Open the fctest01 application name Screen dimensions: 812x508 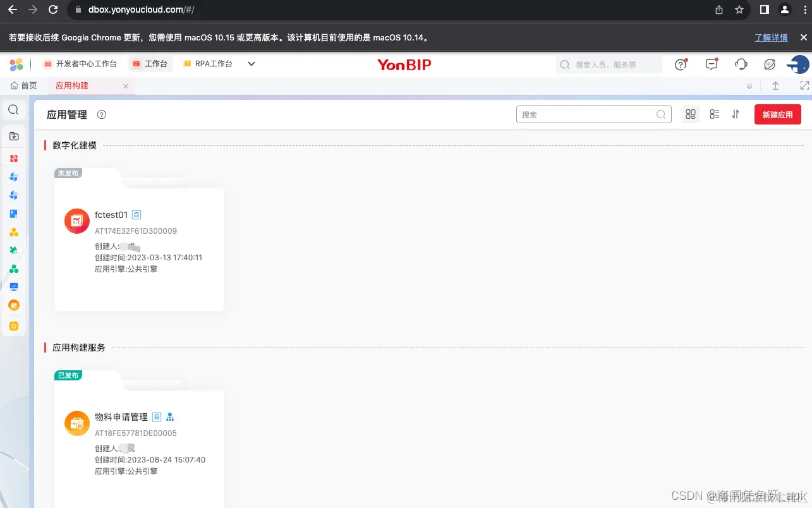point(111,215)
